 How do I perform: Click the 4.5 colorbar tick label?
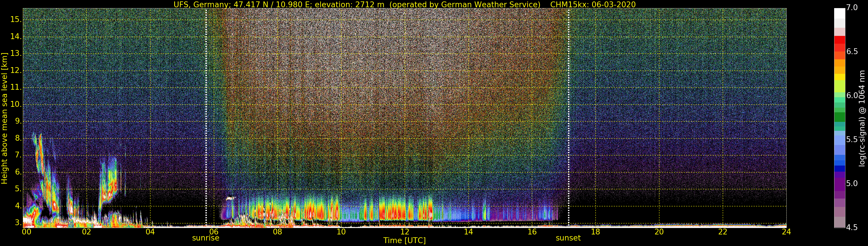pos(852,227)
